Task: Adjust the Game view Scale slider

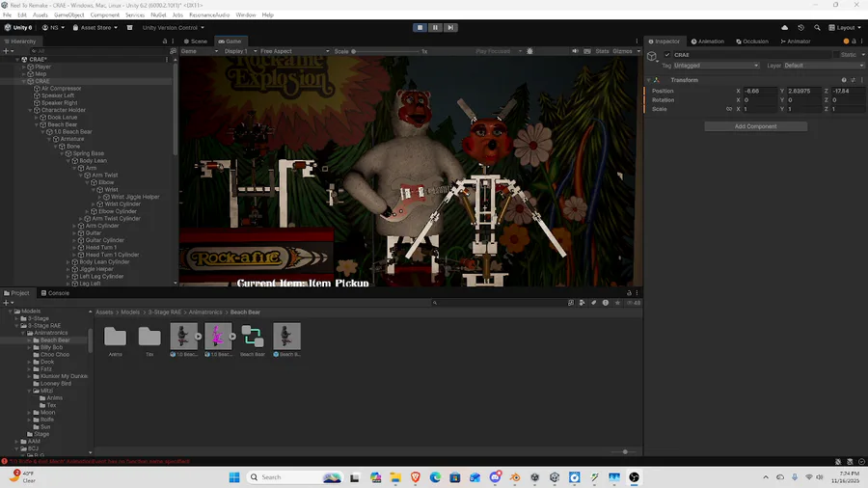Action: [x=387, y=51]
